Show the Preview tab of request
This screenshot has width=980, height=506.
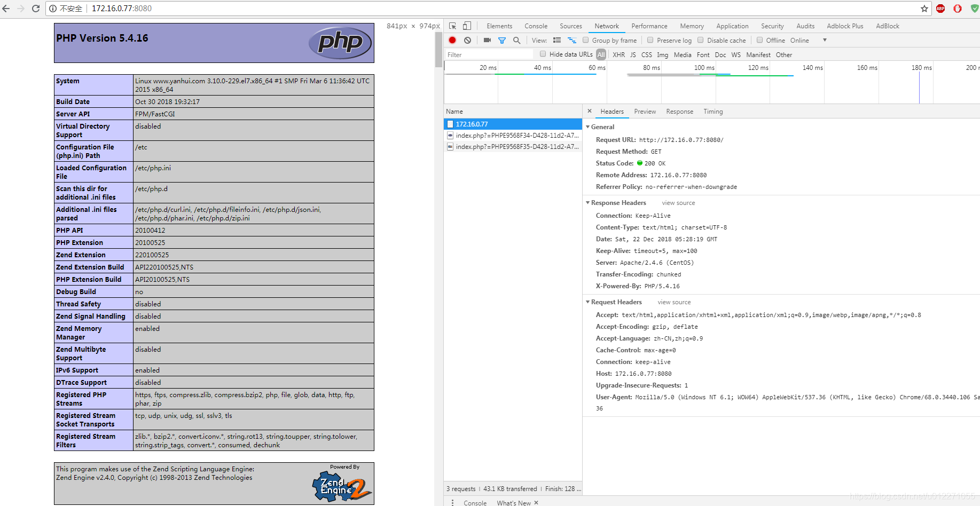[x=645, y=111]
